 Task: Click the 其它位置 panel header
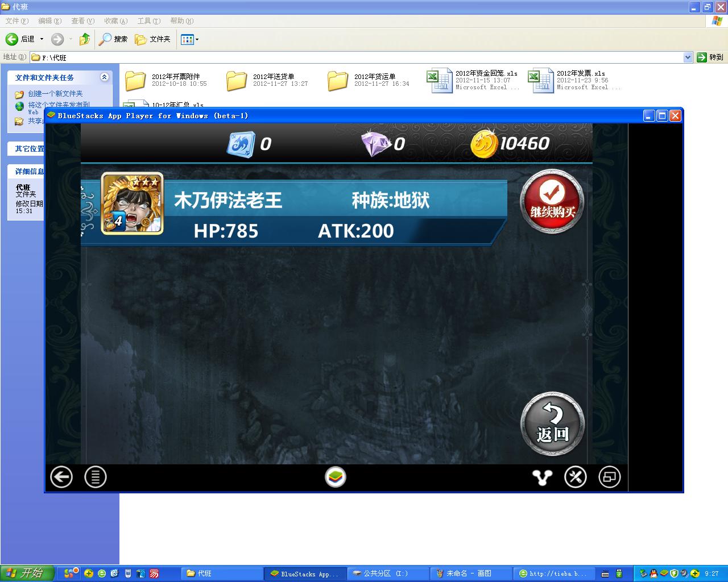26,148
